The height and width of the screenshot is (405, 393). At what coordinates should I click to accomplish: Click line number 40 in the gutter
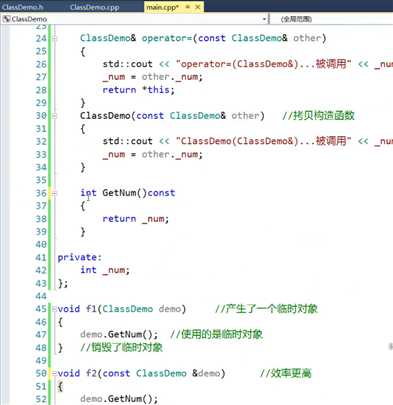click(x=41, y=244)
